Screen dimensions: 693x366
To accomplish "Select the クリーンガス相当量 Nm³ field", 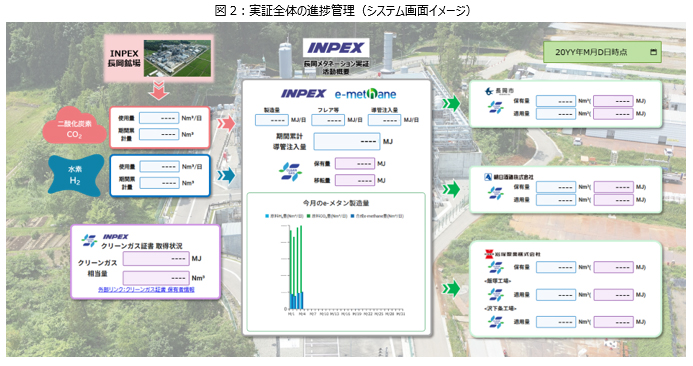I will tap(156, 278).
